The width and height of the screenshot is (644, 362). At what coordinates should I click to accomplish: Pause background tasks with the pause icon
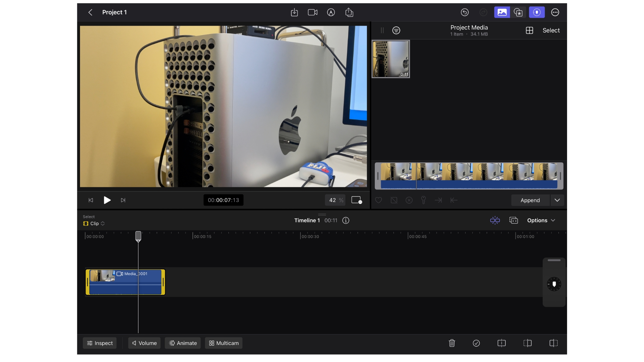pos(382,30)
